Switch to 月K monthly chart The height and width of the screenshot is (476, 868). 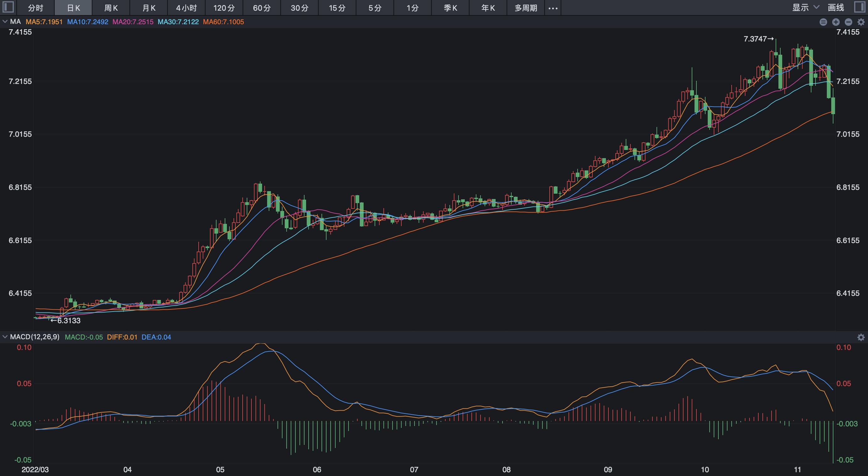click(149, 8)
